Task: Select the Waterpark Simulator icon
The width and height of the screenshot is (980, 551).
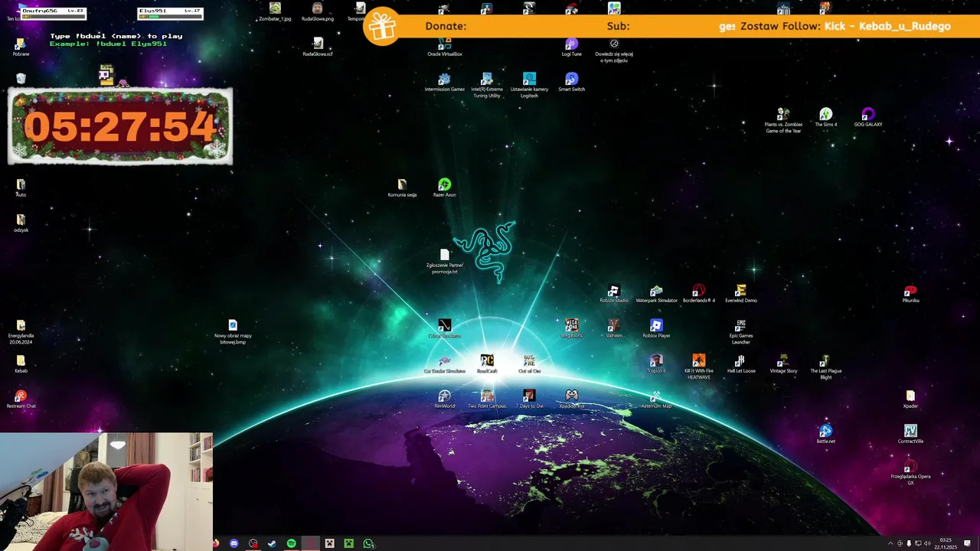Action: click(x=656, y=294)
